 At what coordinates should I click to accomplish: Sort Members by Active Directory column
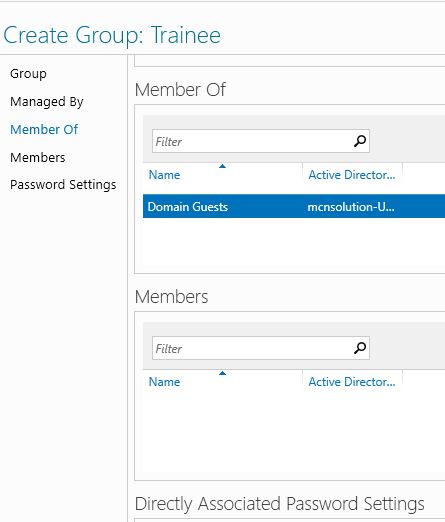(x=352, y=382)
